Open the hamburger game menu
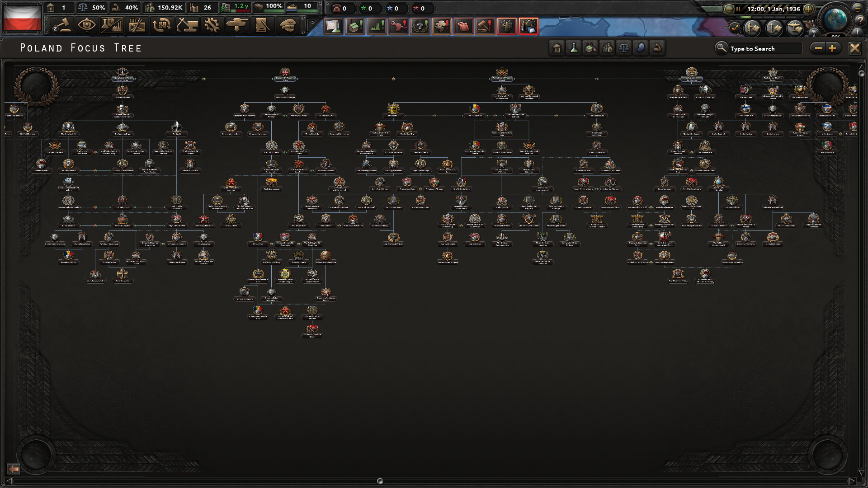The width and height of the screenshot is (868, 488). pyautogui.click(x=858, y=8)
